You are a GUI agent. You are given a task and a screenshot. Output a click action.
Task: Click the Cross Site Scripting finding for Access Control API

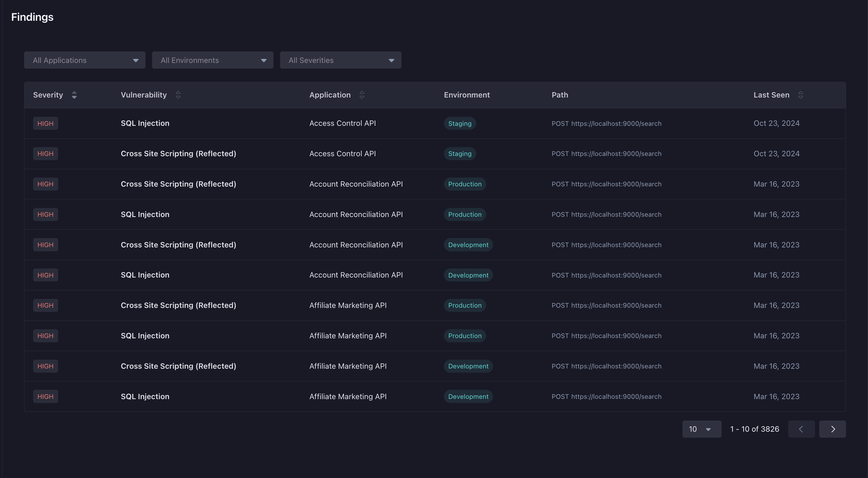(178, 154)
